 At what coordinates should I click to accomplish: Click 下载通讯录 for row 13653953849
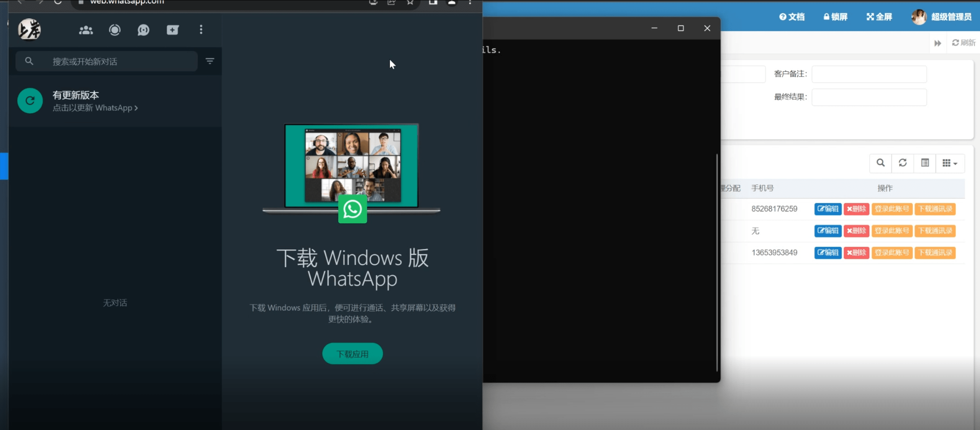(935, 253)
